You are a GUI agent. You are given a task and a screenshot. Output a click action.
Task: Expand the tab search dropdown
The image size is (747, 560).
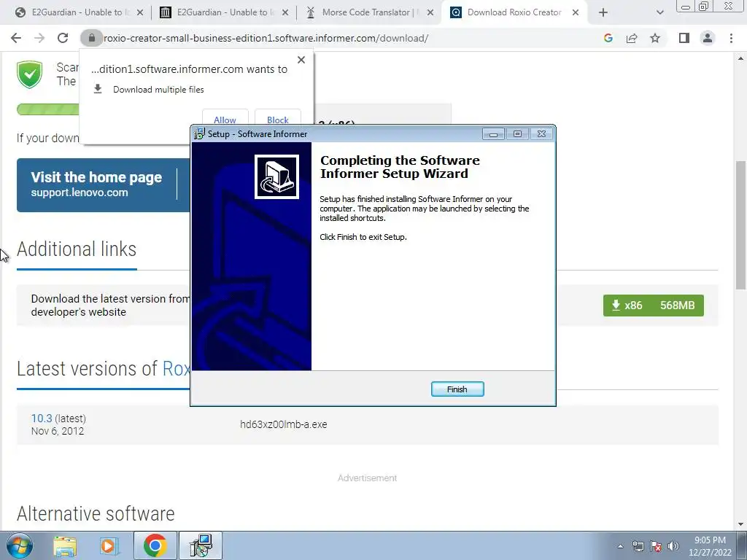pos(659,13)
